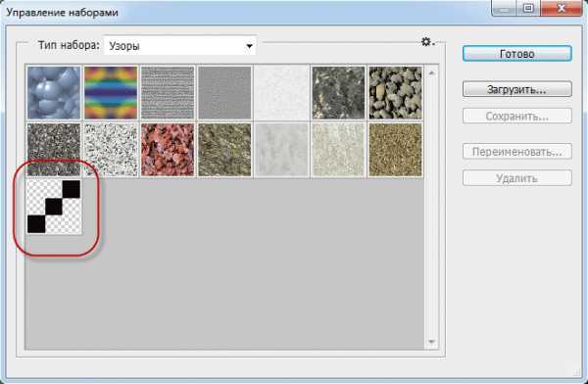The image size is (588, 384).
Task: Select the pale beige stucco pattern thumbnail
Action: click(x=338, y=150)
